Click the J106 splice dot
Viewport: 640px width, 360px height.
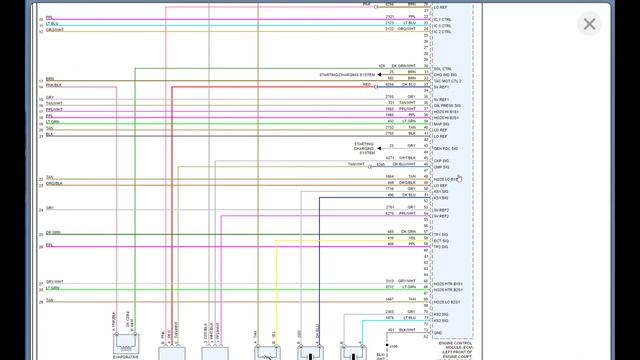click(x=387, y=345)
